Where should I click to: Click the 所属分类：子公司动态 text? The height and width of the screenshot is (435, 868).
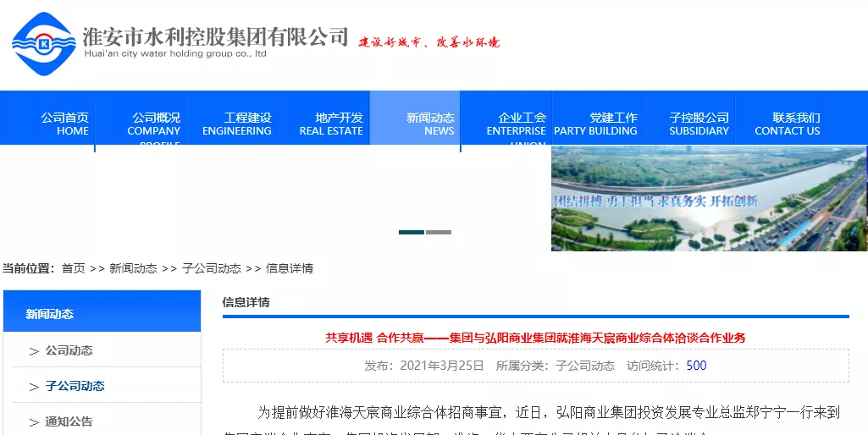pos(556,366)
